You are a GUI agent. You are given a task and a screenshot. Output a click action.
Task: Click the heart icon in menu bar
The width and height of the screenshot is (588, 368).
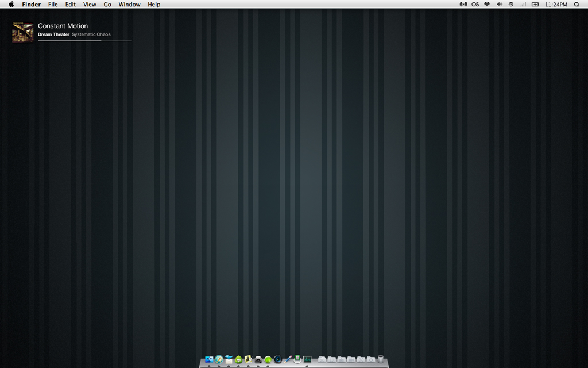click(487, 5)
